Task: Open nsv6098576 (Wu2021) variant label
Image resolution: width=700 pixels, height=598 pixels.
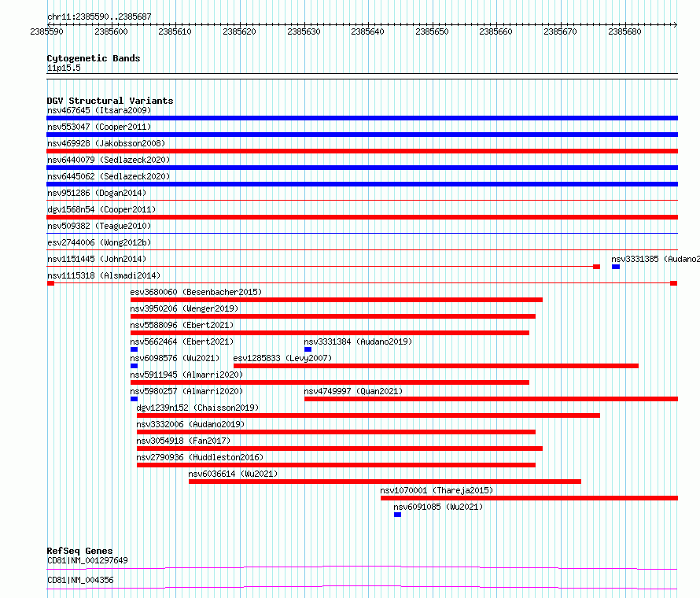Action: pos(175,358)
